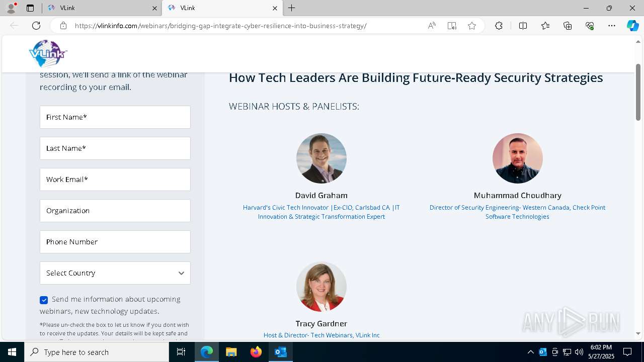Open the Favorites list icon
This screenshot has height=362, width=644.
tap(545, 26)
